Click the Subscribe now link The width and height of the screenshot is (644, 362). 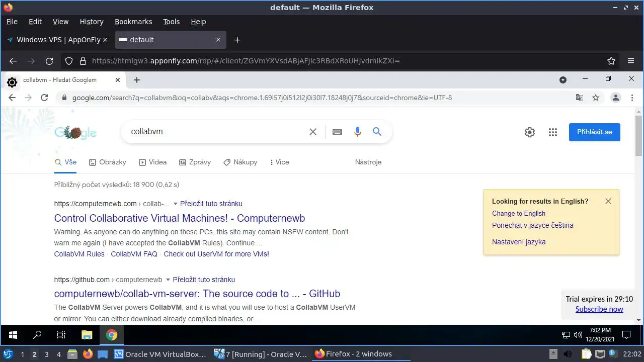599,309
